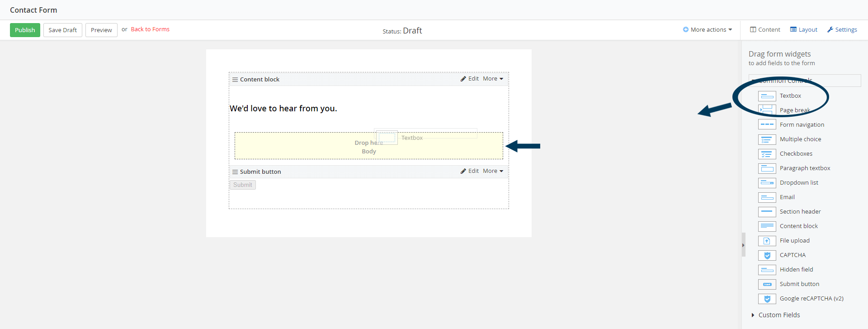The width and height of the screenshot is (868, 329).
Task: Switch to the Settings tab
Action: [842, 30]
